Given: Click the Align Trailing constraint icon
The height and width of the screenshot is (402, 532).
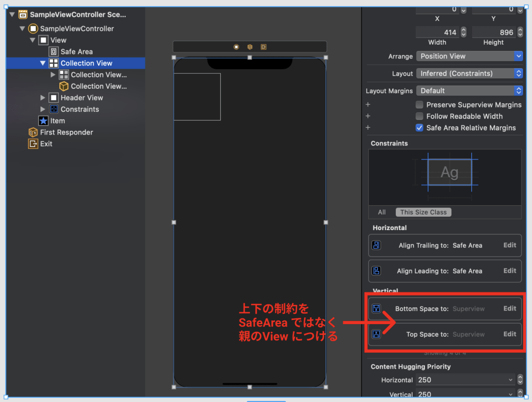Looking at the screenshot, I should click(x=377, y=245).
